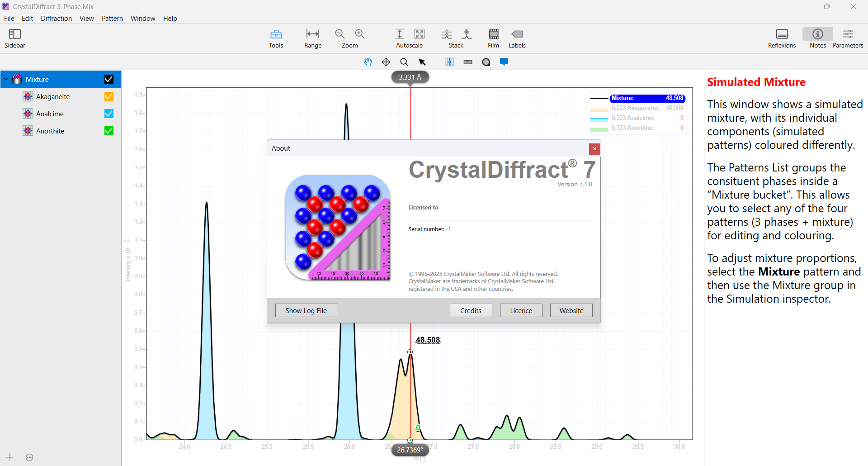
Task: Select the blue annotation callout tool
Action: (x=504, y=62)
